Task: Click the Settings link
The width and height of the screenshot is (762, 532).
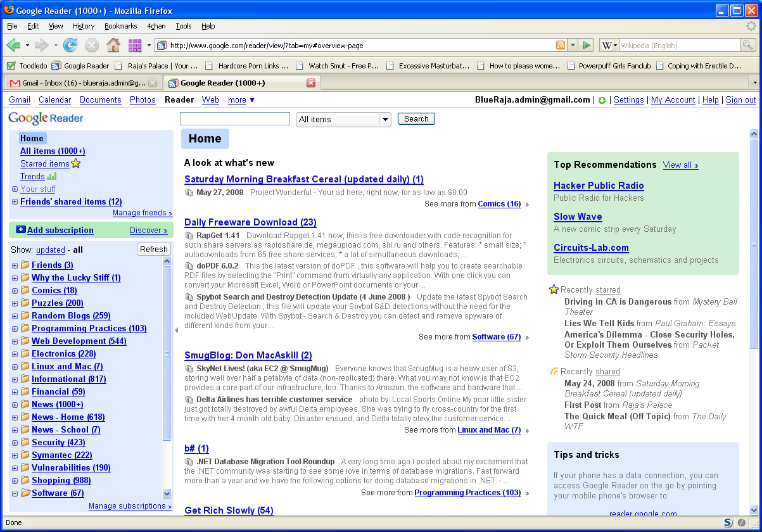Action: (x=629, y=100)
